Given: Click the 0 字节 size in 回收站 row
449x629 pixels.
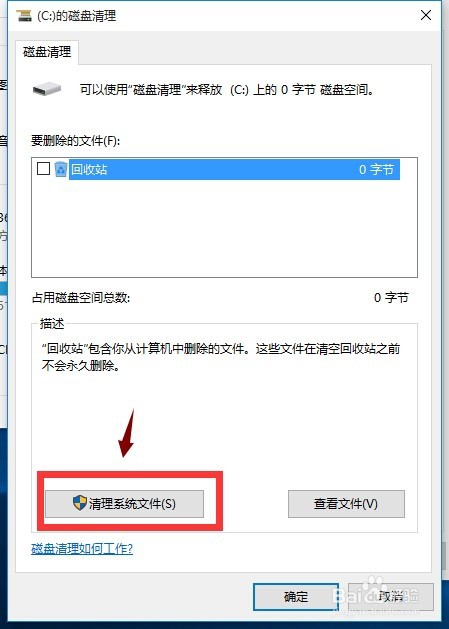Looking at the screenshot, I should coord(376,169).
